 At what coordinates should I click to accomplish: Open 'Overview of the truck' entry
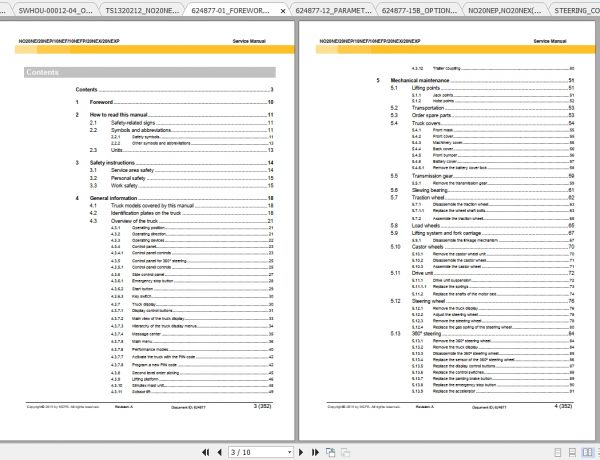182,221
